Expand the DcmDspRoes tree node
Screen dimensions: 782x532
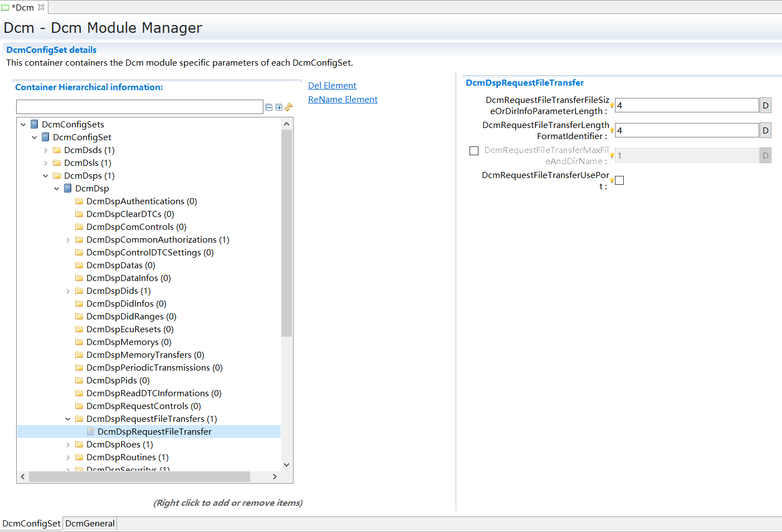click(x=68, y=444)
